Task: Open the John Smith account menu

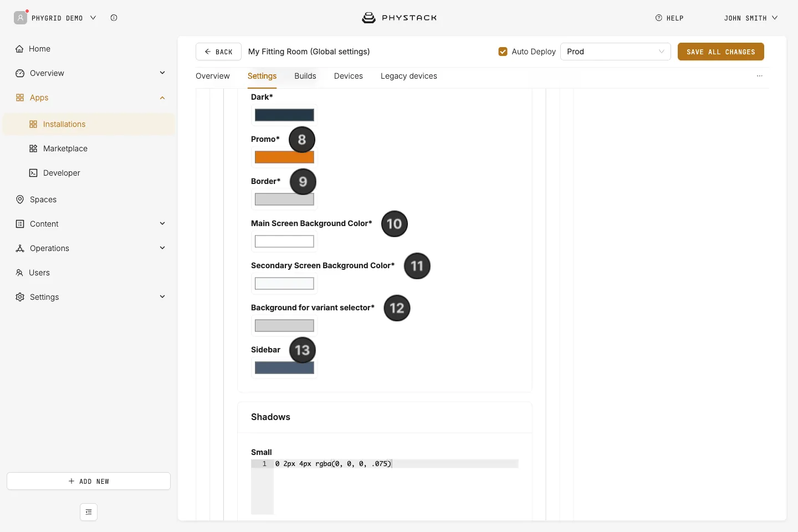Action: tap(751, 18)
